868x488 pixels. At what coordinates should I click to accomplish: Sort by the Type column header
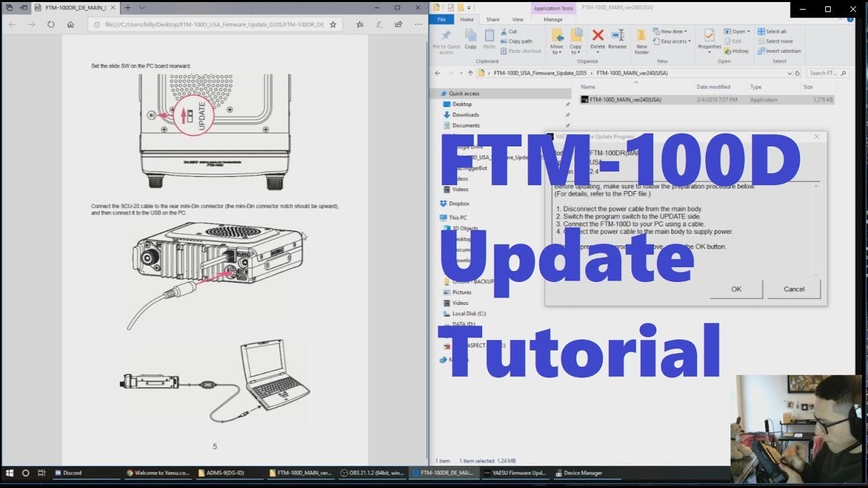click(x=755, y=87)
